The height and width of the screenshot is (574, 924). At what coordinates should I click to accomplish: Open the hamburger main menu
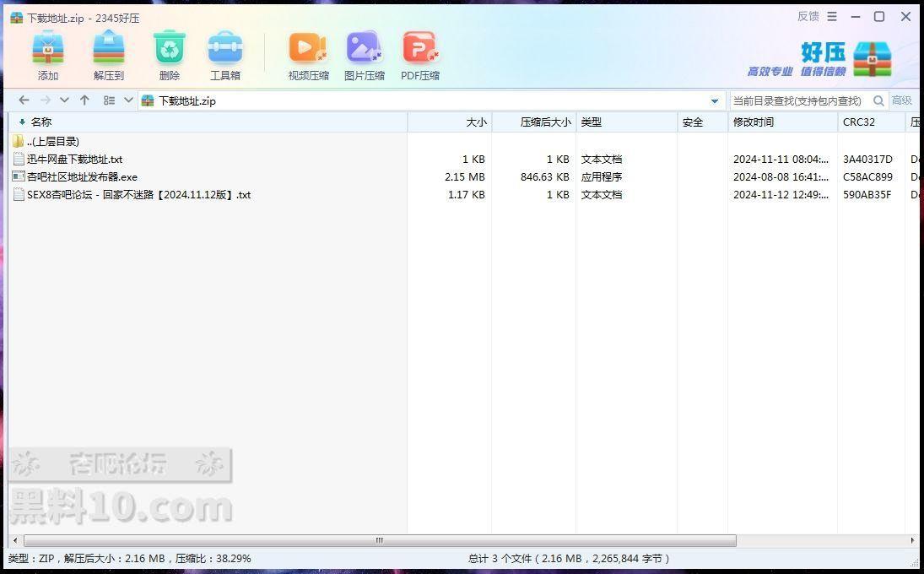[832, 17]
